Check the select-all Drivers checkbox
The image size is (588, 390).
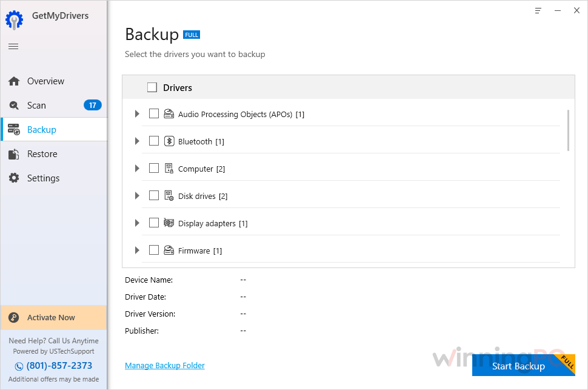(152, 87)
